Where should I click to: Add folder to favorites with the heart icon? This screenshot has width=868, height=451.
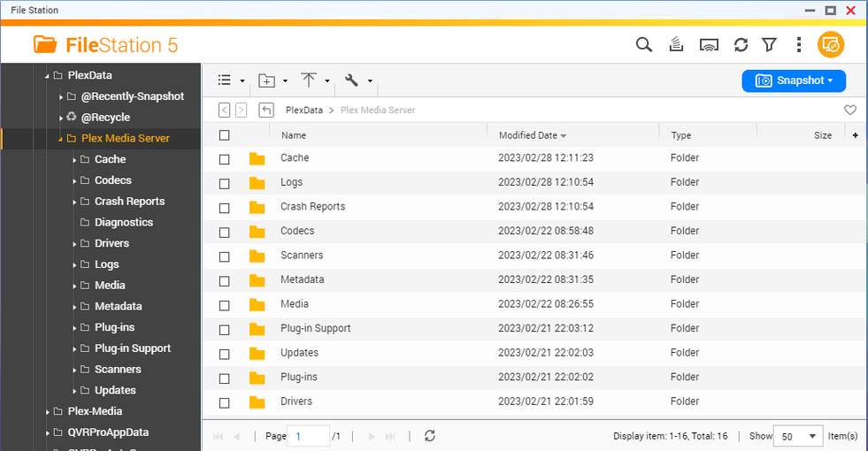tap(850, 111)
